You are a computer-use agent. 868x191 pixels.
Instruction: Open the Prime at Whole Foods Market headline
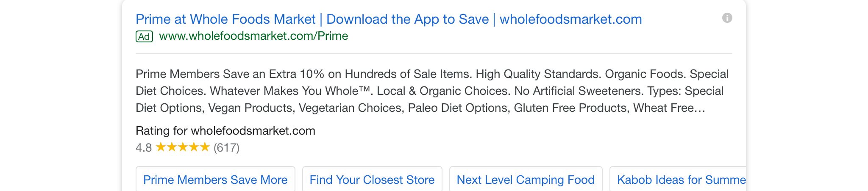click(x=225, y=19)
